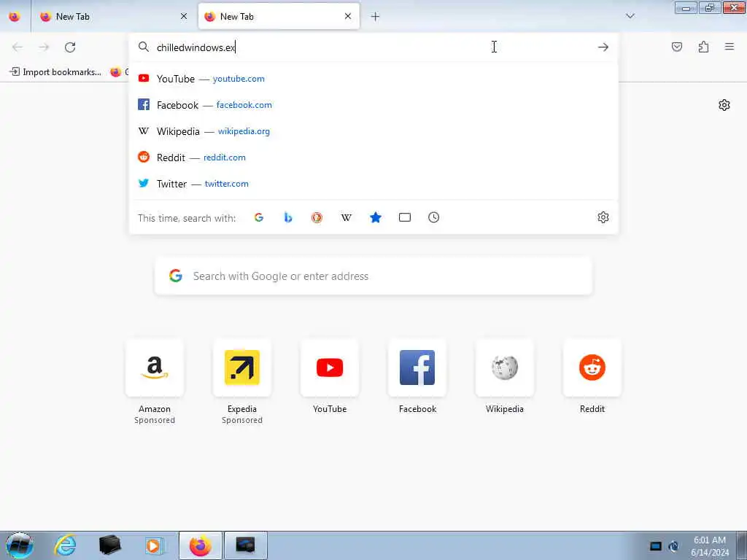Open the Firefox application menu
The image size is (747, 560).
click(729, 47)
